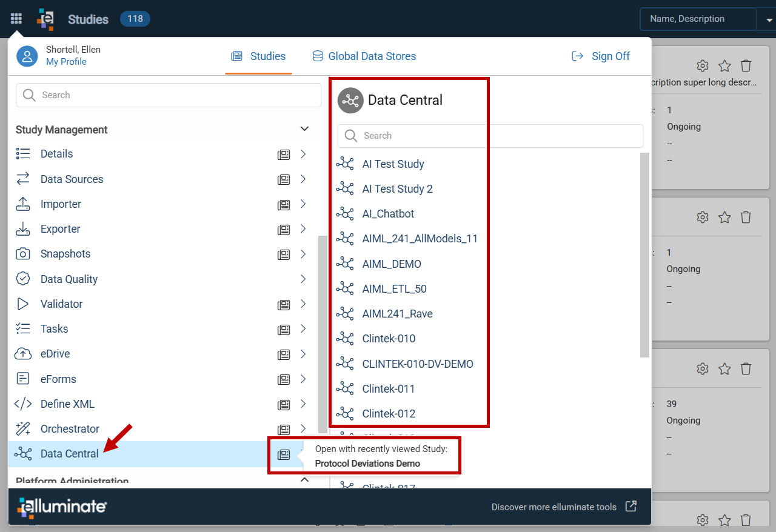Open the Clintek-012 study
The height and width of the screenshot is (532, 776).
(x=389, y=414)
